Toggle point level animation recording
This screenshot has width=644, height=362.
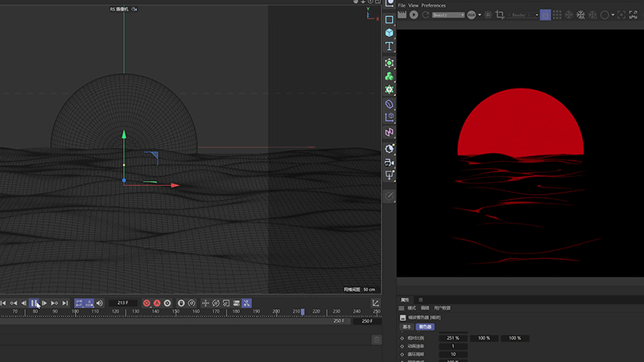(246, 303)
